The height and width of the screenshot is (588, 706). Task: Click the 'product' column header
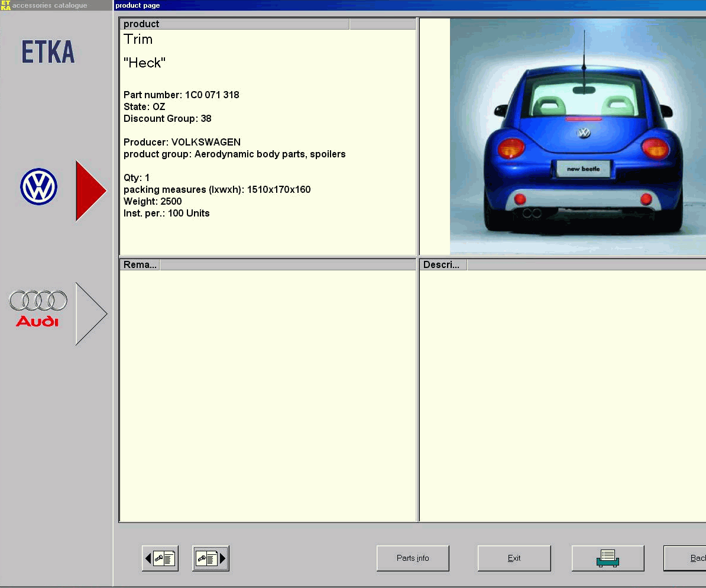click(x=235, y=24)
